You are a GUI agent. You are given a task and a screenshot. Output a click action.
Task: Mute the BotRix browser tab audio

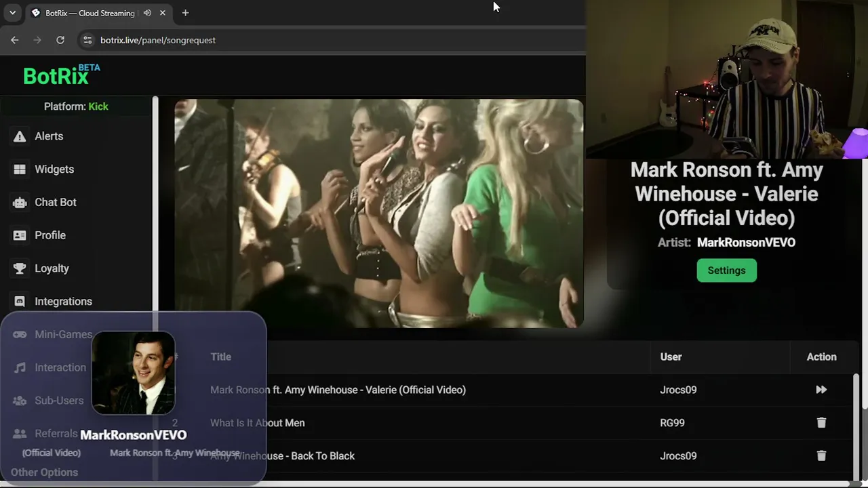click(x=147, y=13)
